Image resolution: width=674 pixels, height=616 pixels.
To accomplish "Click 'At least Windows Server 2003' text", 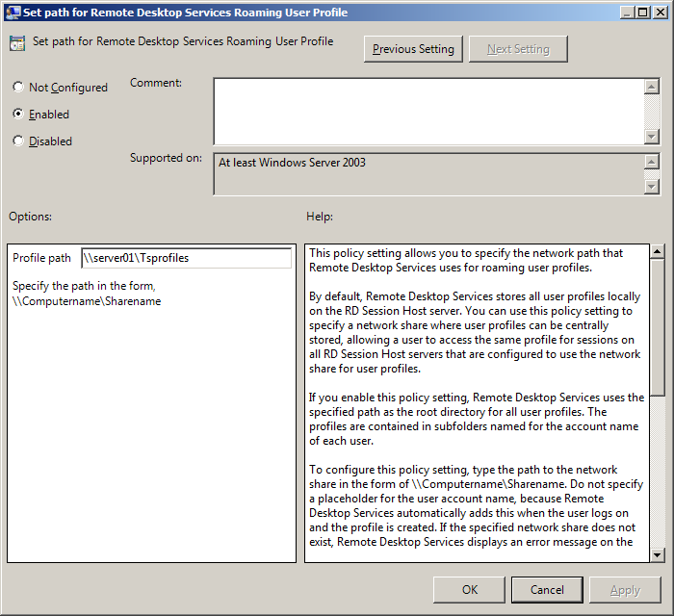I will (292, 163).
